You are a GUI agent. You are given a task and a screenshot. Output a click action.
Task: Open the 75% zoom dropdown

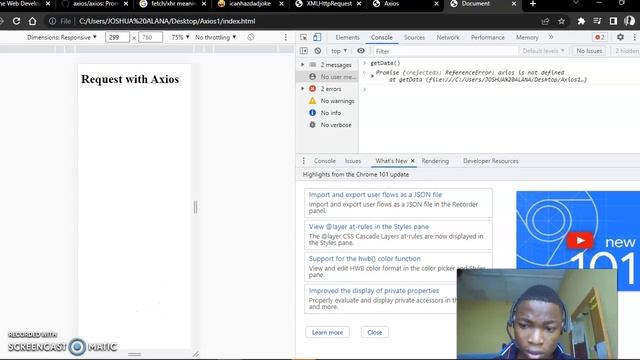[180, 37]
